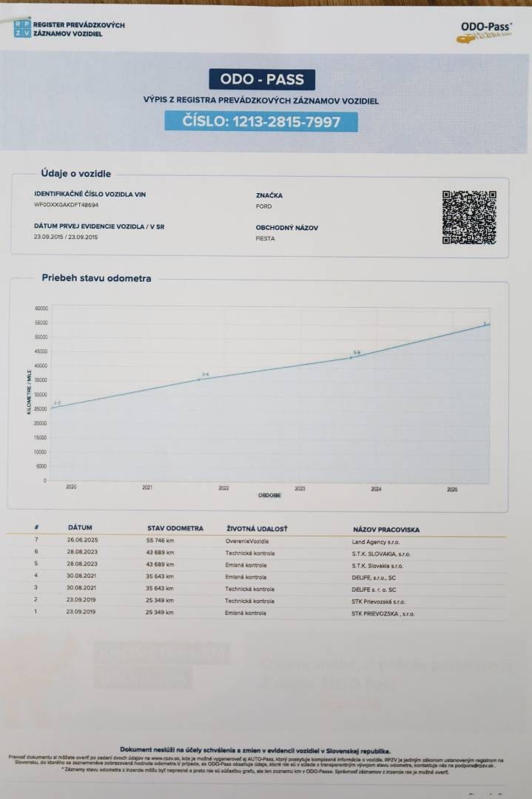The image size is (532, 799).
Task: Click 'DÁTUM PRVEJ EVIDENCIE VOZIDLA / V SR' label
Action: pyautogui.click(x=99, y=226)
